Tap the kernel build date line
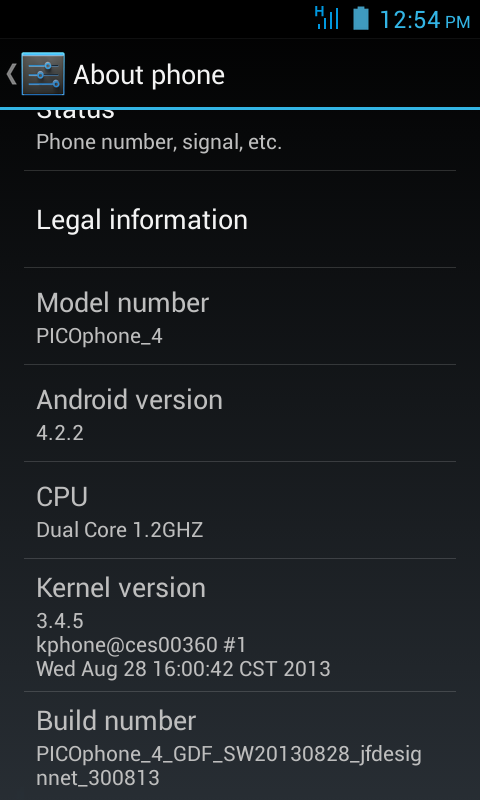Image resolution: width=480 pixels, height=800 pixels. (184, 668)
